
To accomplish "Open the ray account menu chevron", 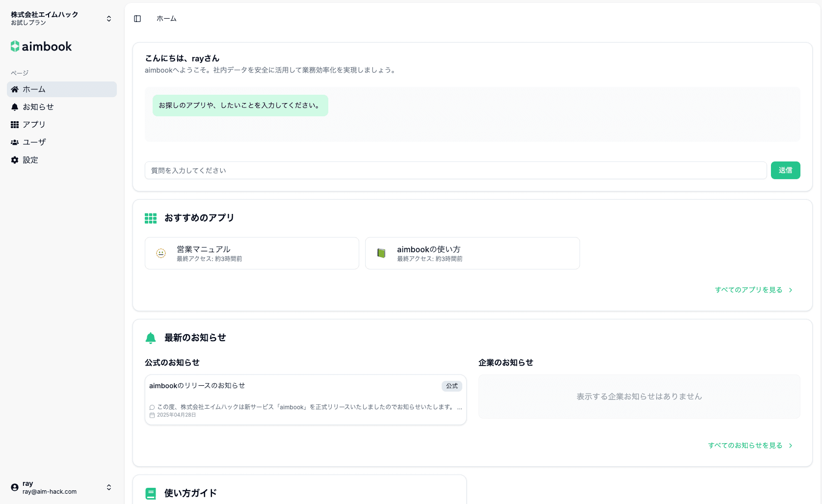I will (x=108, y=487).
